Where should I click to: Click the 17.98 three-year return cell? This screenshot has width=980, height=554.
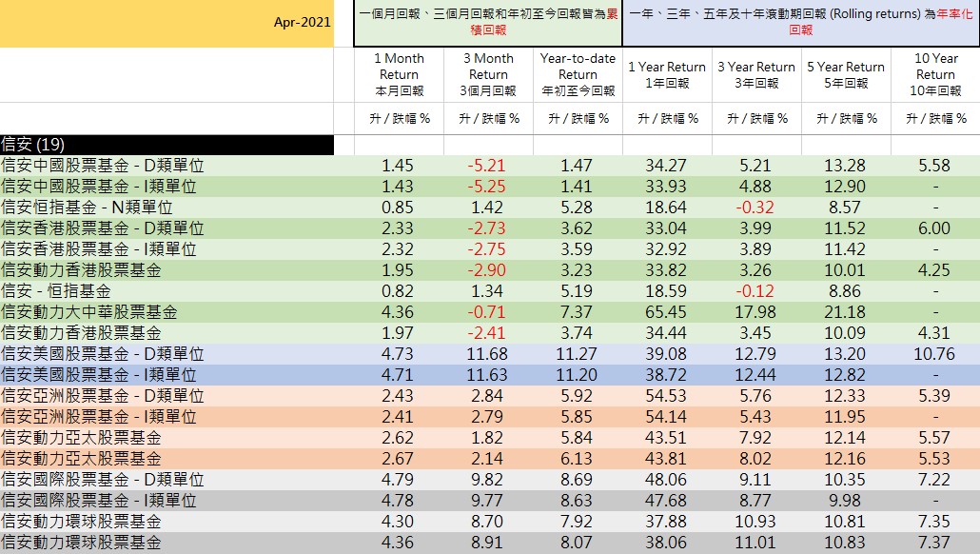click(755, 312)
